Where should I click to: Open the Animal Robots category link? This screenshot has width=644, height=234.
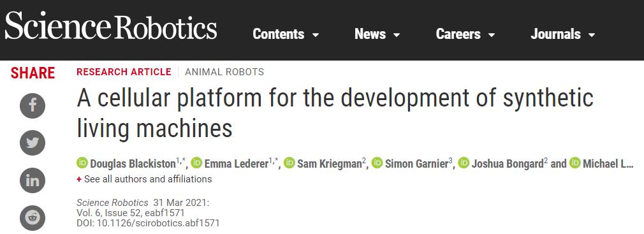[224, 72]
